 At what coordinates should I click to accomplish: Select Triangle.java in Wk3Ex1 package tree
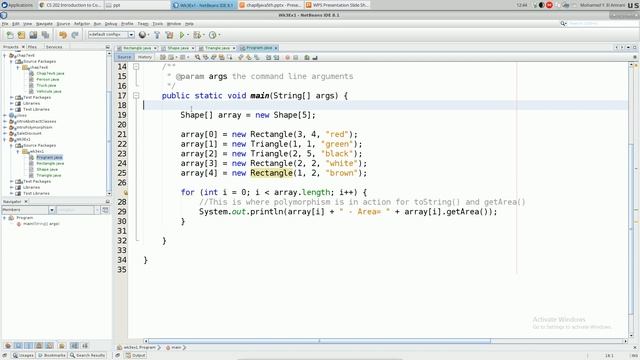49,175
